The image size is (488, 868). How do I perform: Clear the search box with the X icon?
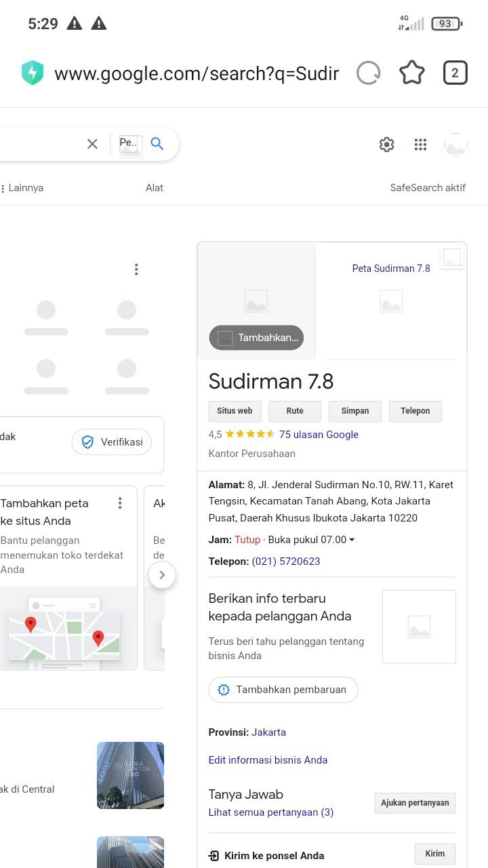pyautogui.click(x=92, y=144)
